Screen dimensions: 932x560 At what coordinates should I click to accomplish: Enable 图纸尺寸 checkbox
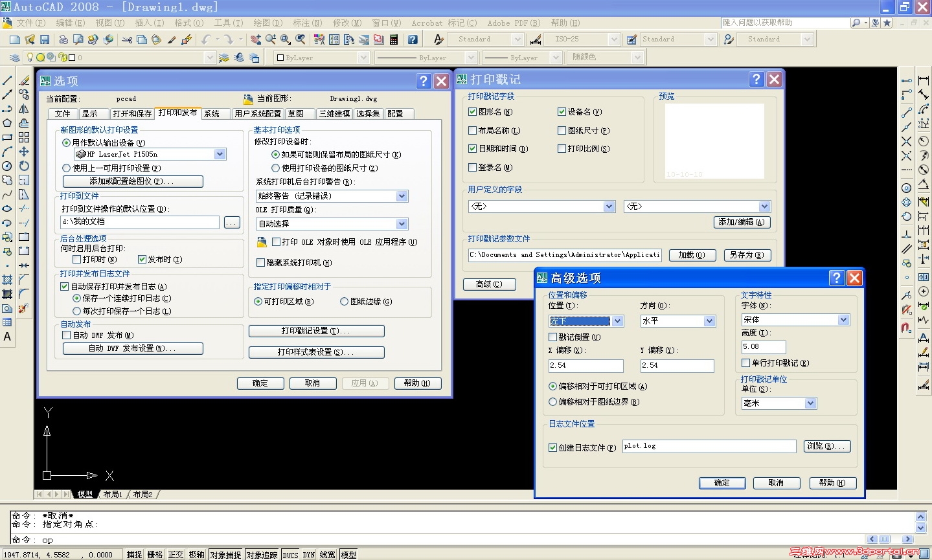tap(562, 131)
